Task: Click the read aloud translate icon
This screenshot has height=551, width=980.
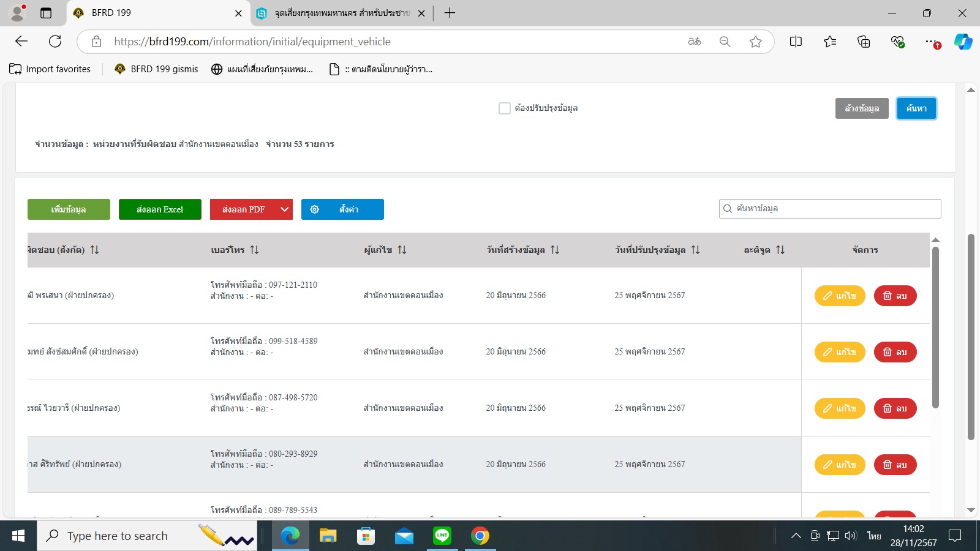Action: coord(694,42)
